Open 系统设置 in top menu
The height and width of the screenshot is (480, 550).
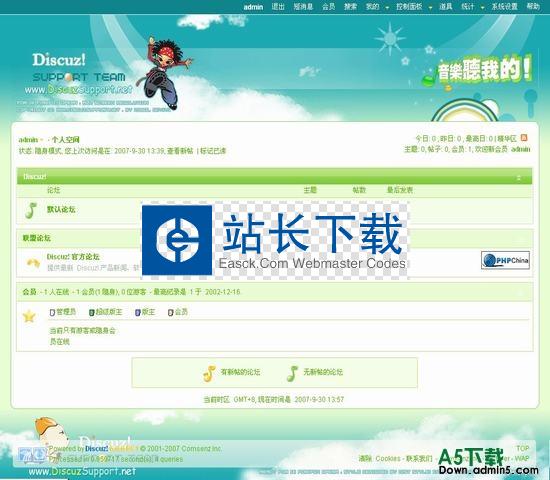(504, 6)
